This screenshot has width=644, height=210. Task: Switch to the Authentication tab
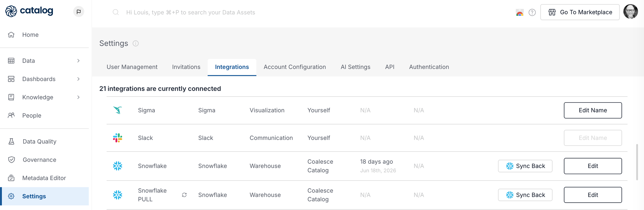pos(429,67)
